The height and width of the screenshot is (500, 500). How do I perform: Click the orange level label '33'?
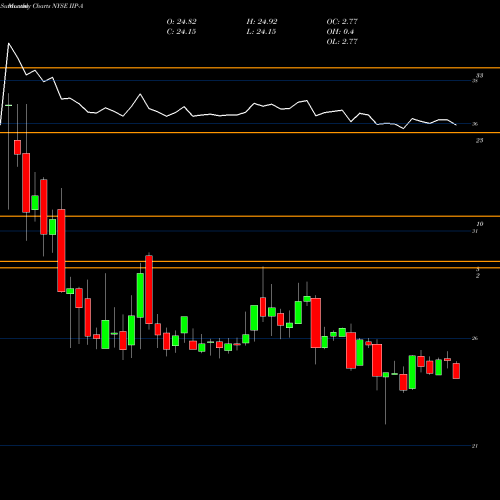(x=479, y=76)
